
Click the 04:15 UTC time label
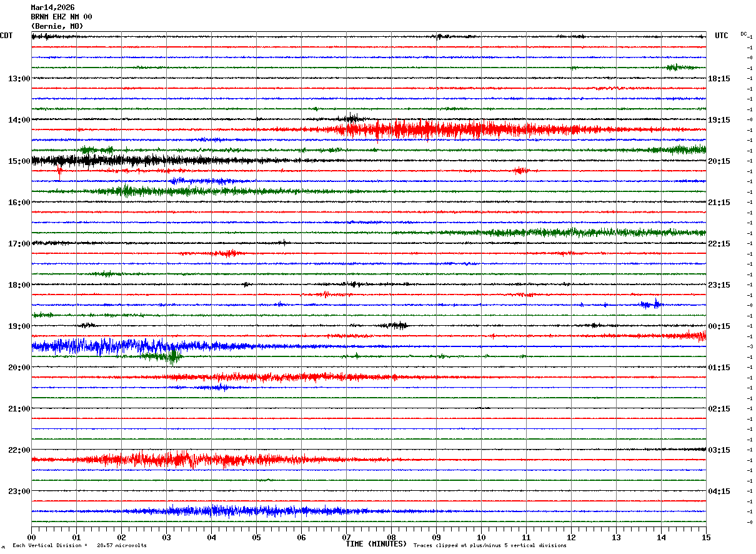(x=719, y=491)
